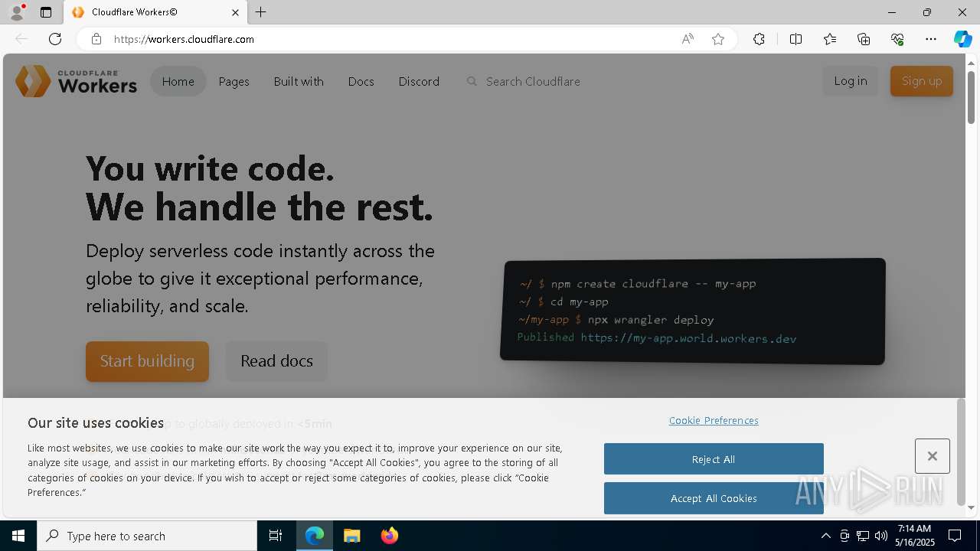Click Accept All Cookies
This screenshot has height=551, width=980.
coord(714,498)
